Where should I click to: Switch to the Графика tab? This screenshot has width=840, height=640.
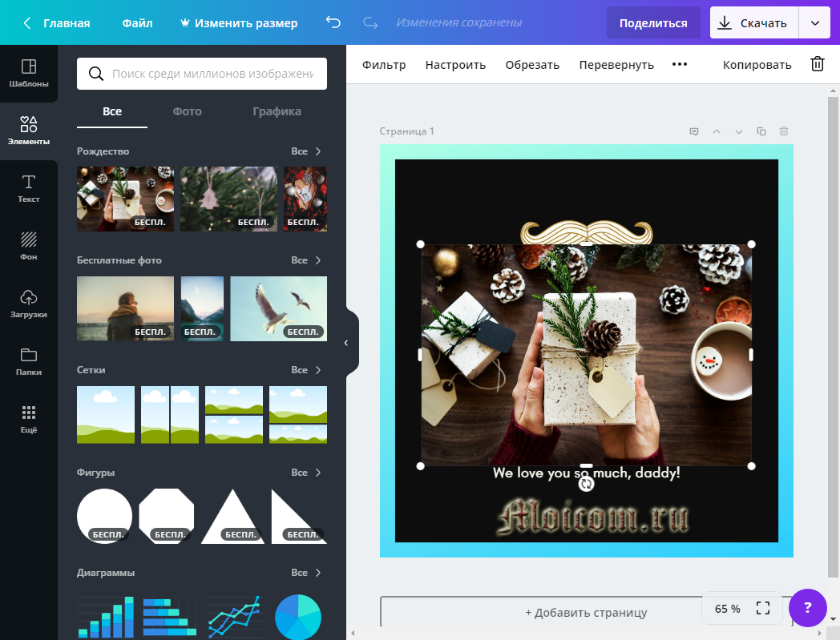pyautogui.click(x=277, y=111)
